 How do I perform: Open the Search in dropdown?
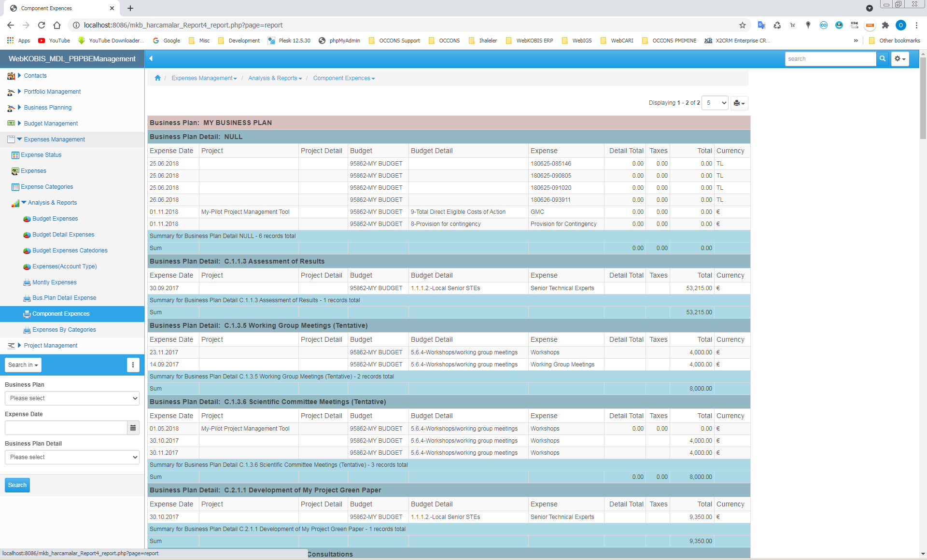(x=23, y=365)
